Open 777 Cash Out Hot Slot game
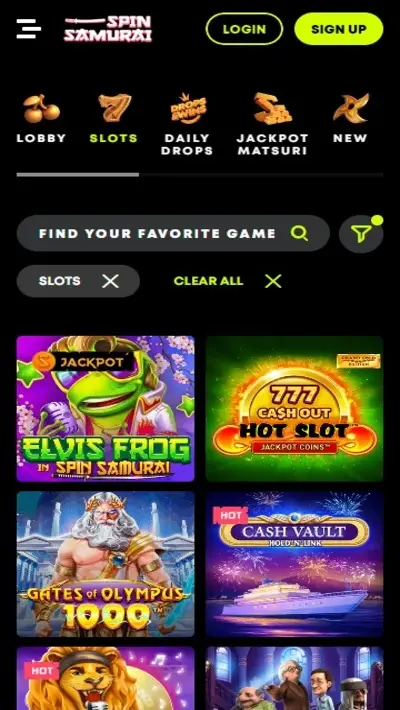400x710 pixels. coord(294,408)
